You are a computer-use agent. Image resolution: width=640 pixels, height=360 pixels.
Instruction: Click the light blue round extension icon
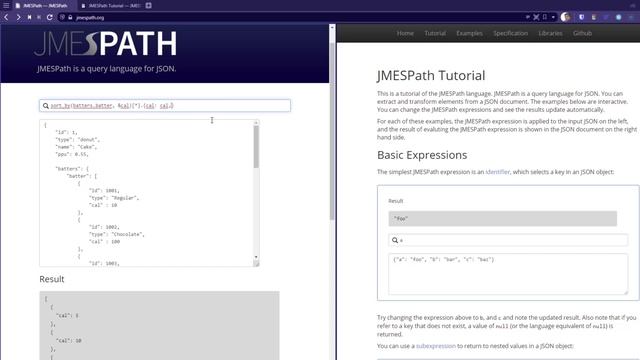coord(618,17)
